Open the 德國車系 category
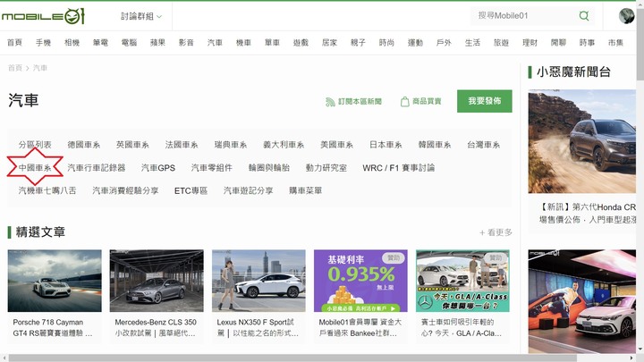The height and width of the screenshot is (362, 644). tap(84, 145)
